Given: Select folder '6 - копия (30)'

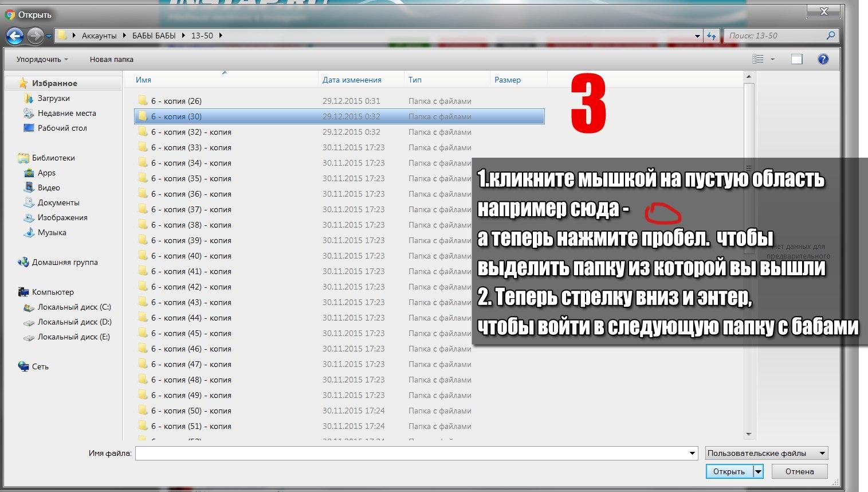Looking at the screenshot, I should pyautogui.click(x=339, y=116).
